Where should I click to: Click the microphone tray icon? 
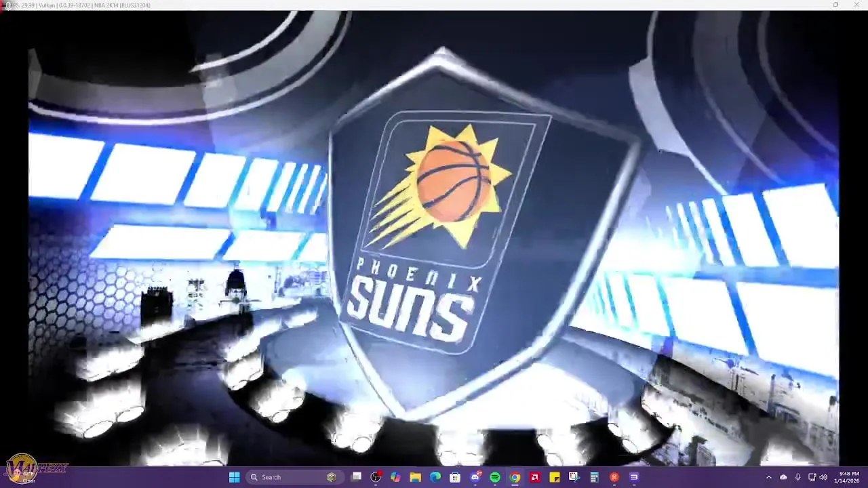point(797,477)
